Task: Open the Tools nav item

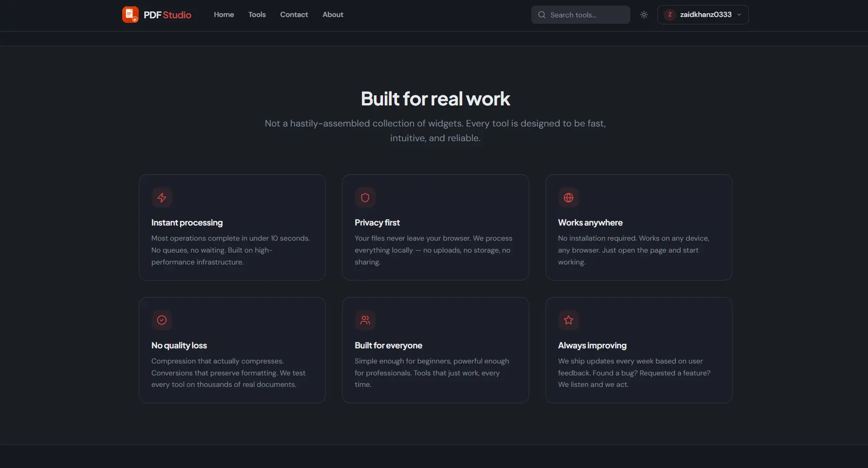Action: coord(257,15)
